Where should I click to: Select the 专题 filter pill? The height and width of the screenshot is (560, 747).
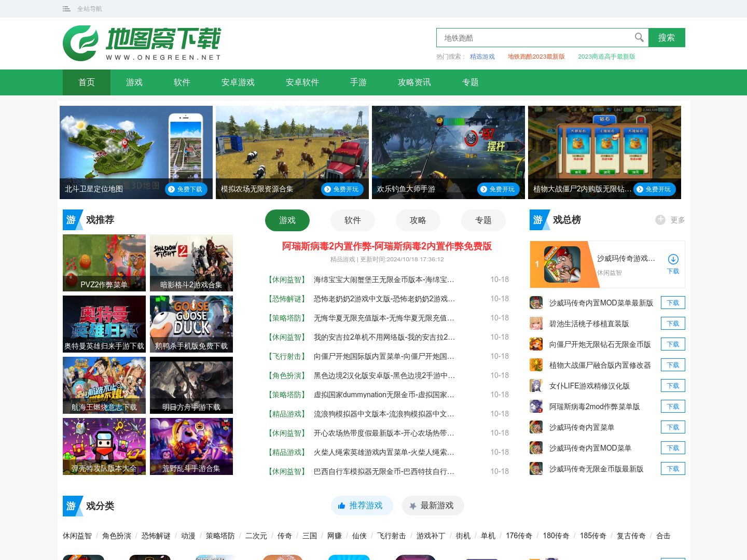483,220
